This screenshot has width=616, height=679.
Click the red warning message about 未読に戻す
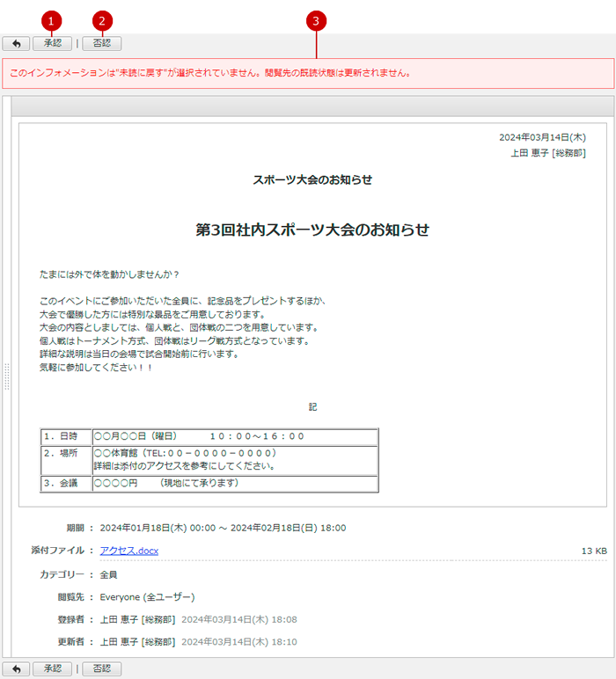308,73
